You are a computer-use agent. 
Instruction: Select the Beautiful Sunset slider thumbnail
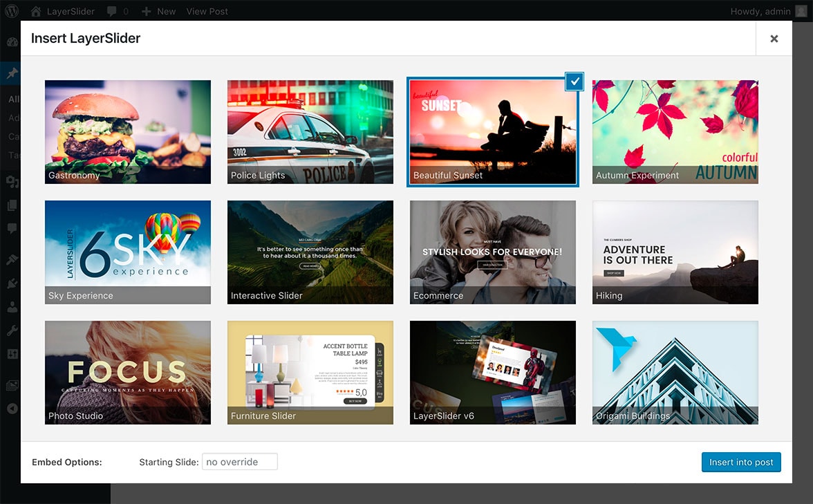492,131
